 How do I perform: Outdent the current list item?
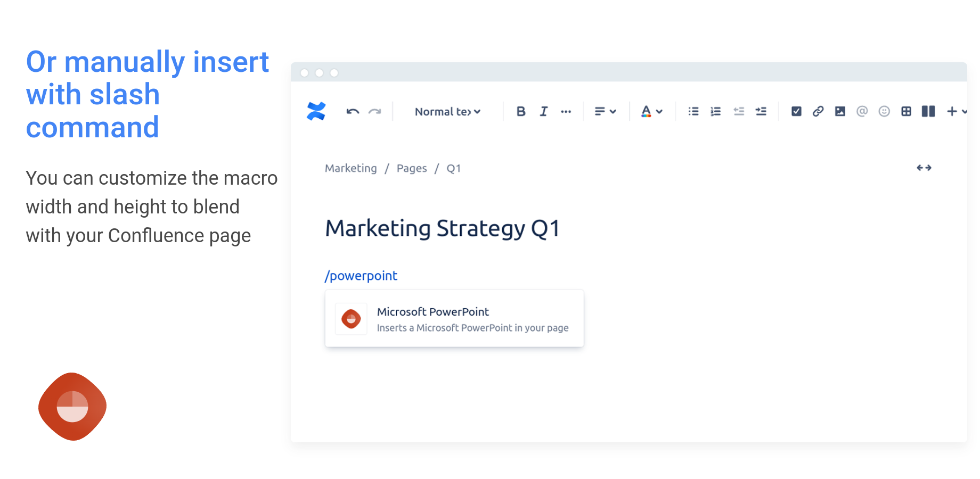coord(739,111)
